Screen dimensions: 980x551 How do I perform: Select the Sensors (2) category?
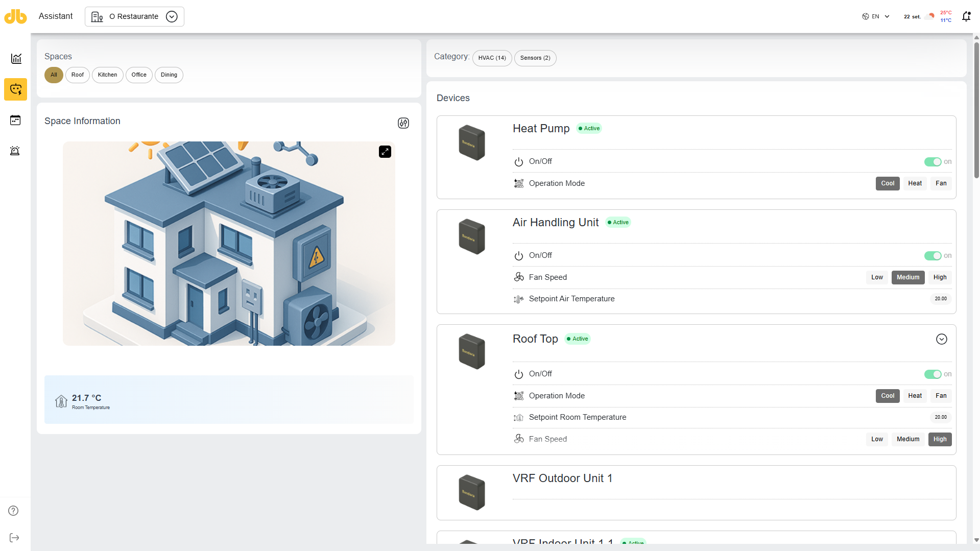click(x=535, y=58)
